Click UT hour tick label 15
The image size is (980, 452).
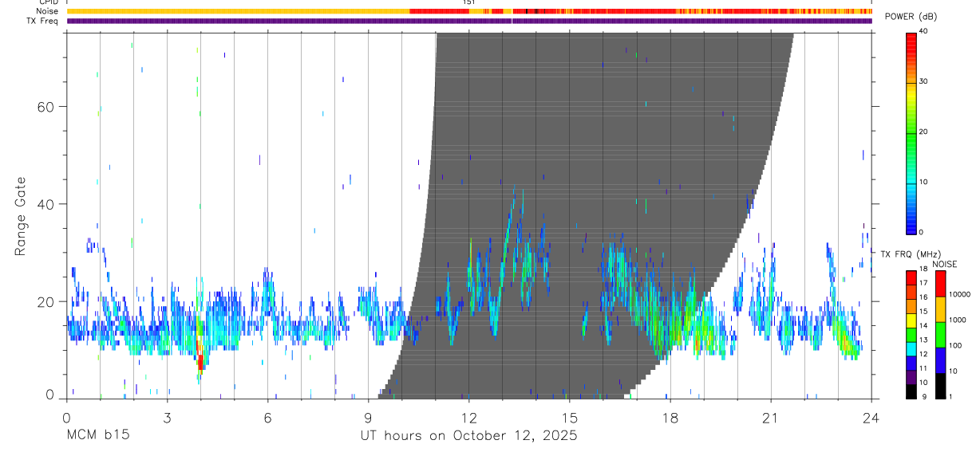click(x=569, y=417)
